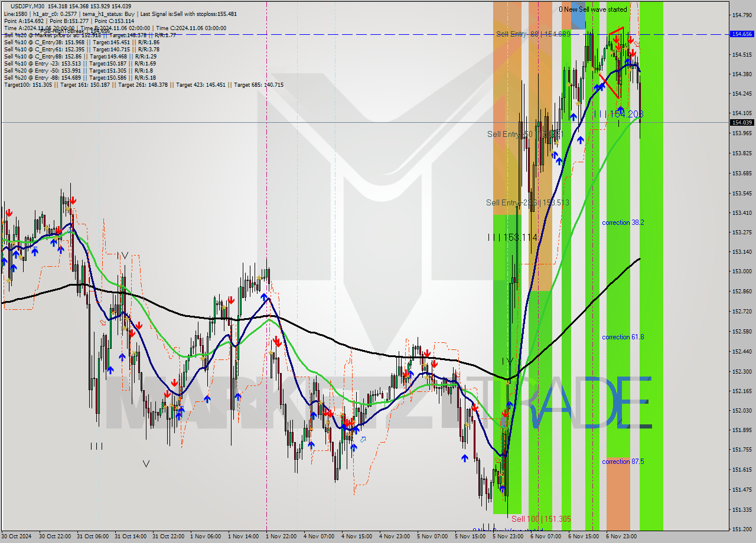The image size is (756, 543).
Task: Click the highlighted 154.656 price tag on axis
Action: (x=742, y=34)
